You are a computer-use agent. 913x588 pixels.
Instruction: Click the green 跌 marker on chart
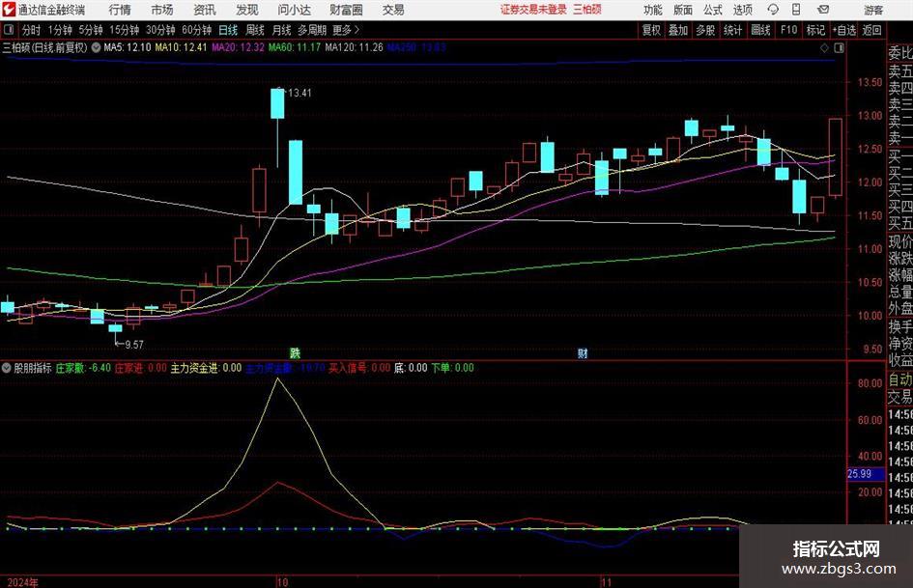(296, 352)
